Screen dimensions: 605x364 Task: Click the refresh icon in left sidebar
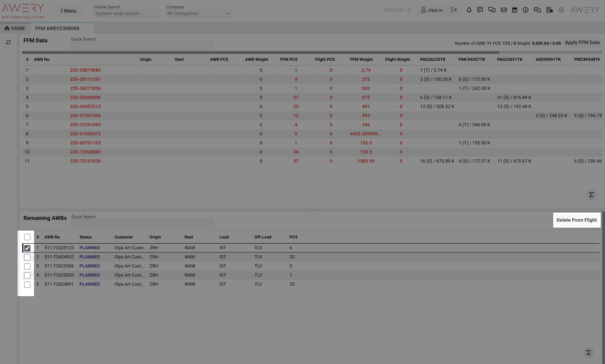coord(8,42)
